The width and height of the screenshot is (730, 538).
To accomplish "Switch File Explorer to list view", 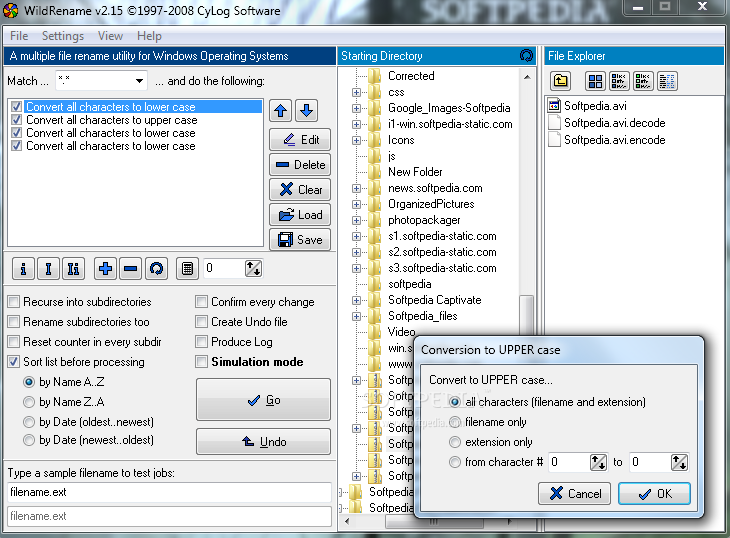I will [x=643, y=81].
